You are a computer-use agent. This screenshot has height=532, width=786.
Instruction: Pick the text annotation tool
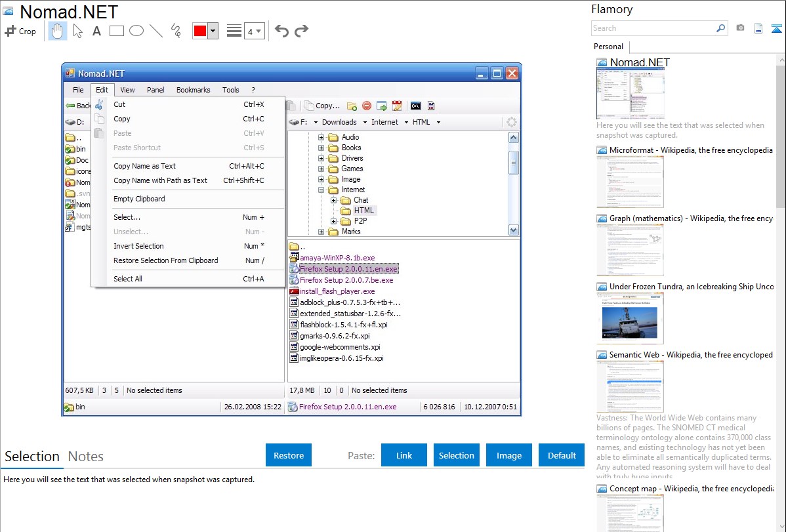pos(96,31)
